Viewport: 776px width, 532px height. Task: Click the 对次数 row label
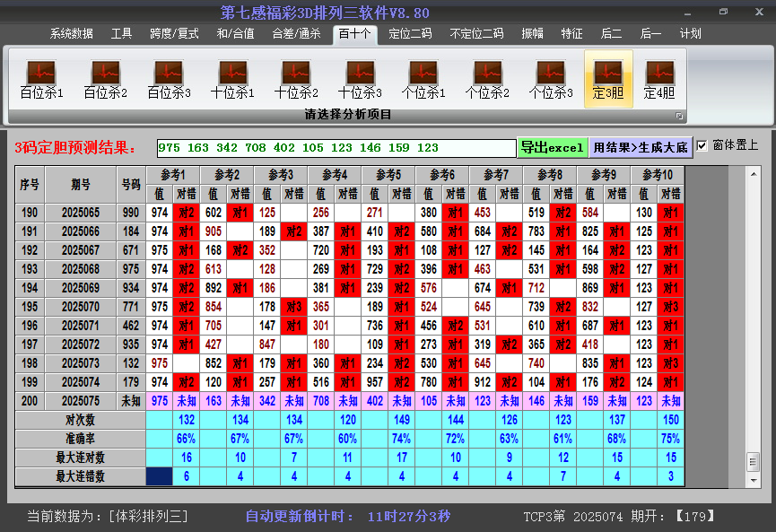pos(80,420)
